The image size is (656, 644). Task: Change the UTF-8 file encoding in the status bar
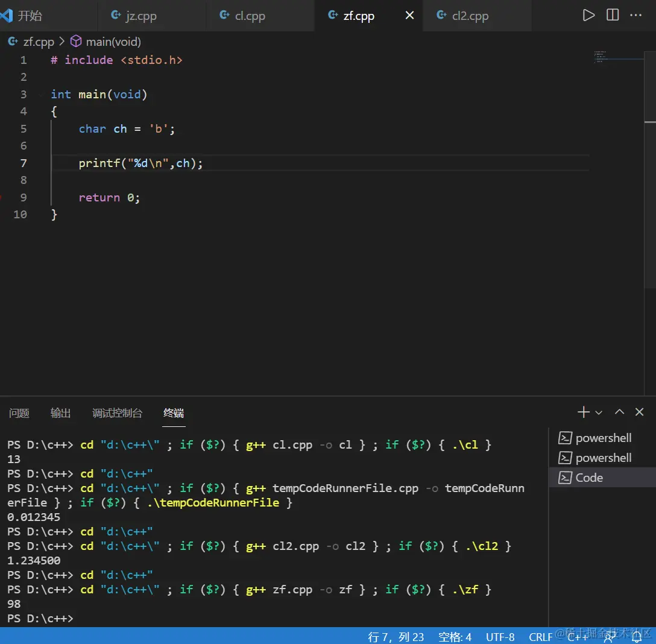point(500,637)
